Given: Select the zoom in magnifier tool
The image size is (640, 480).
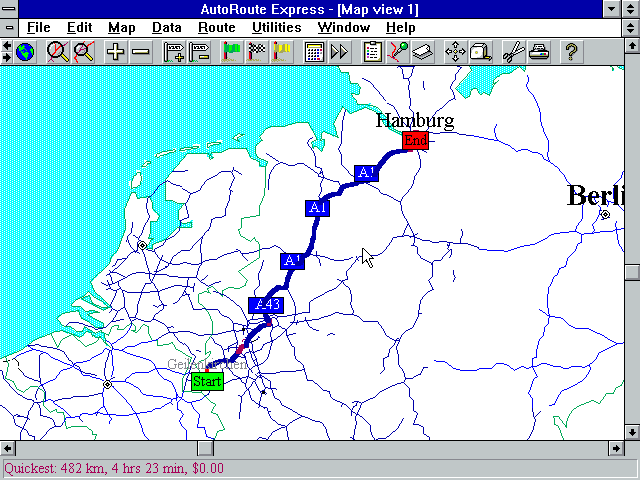Looking at the screenshot, I should click(58, 52).
